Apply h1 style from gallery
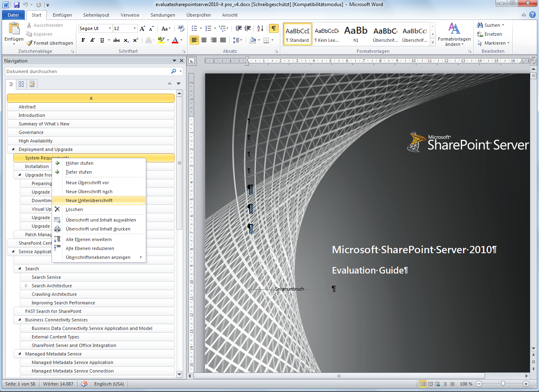Viewport: 539px width, 392px height. (x=355, y=34)
